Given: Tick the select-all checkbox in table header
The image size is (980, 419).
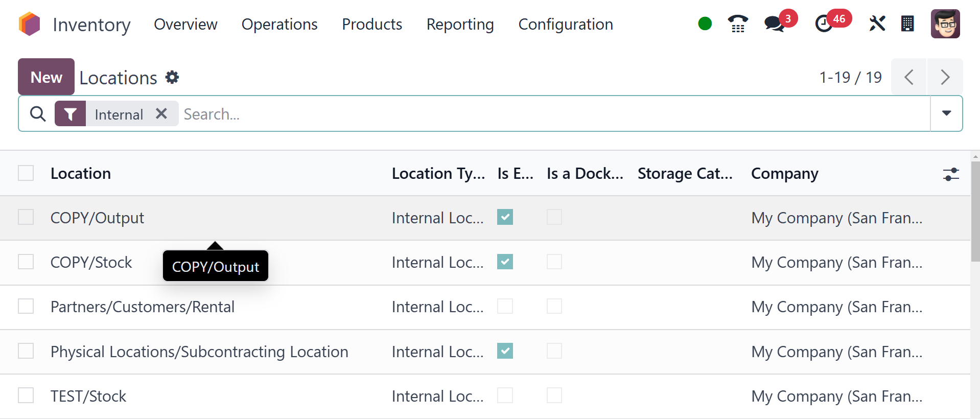Looking at the screenshot, I should point(26,173).
